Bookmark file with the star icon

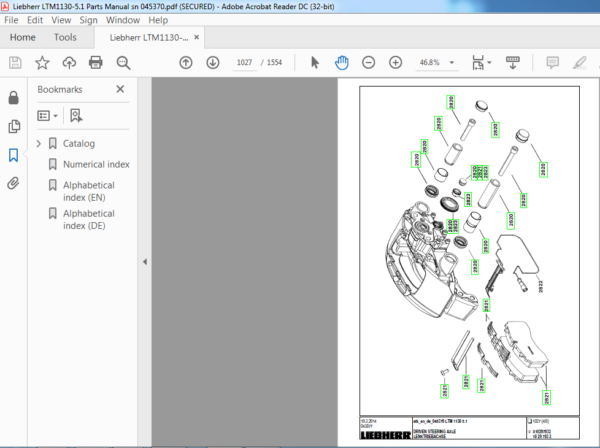click(x=42, y=62)
